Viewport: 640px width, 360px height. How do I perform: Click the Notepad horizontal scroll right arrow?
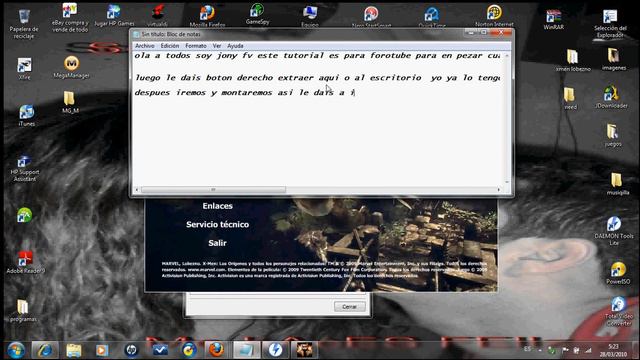click(x=499, y=189)
